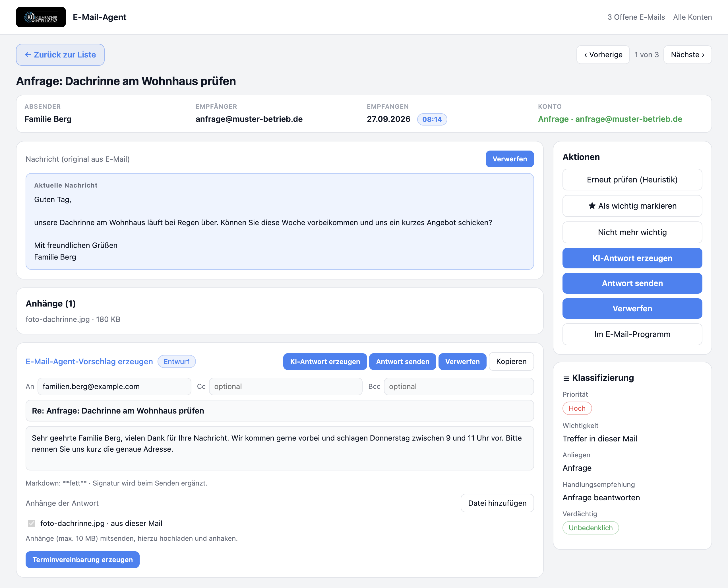The height and width of the screenshot is (588, 728).
Task: Click the Re: Anfrage subject field
Action: pyautogui.click(x=280, y=410)
